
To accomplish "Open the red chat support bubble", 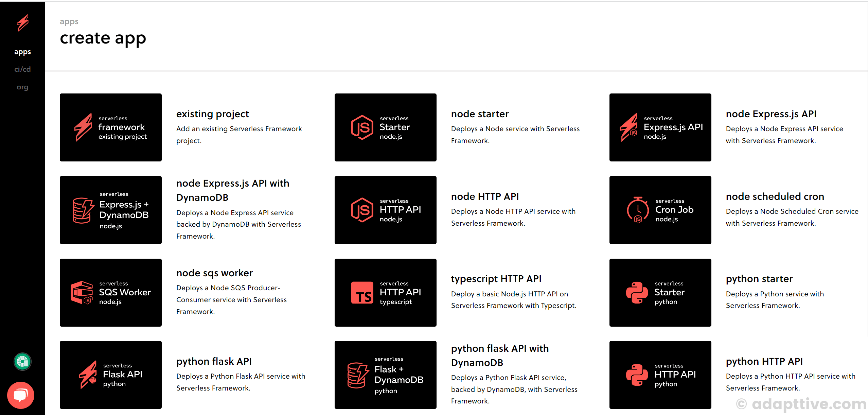I will click(21, 395).
